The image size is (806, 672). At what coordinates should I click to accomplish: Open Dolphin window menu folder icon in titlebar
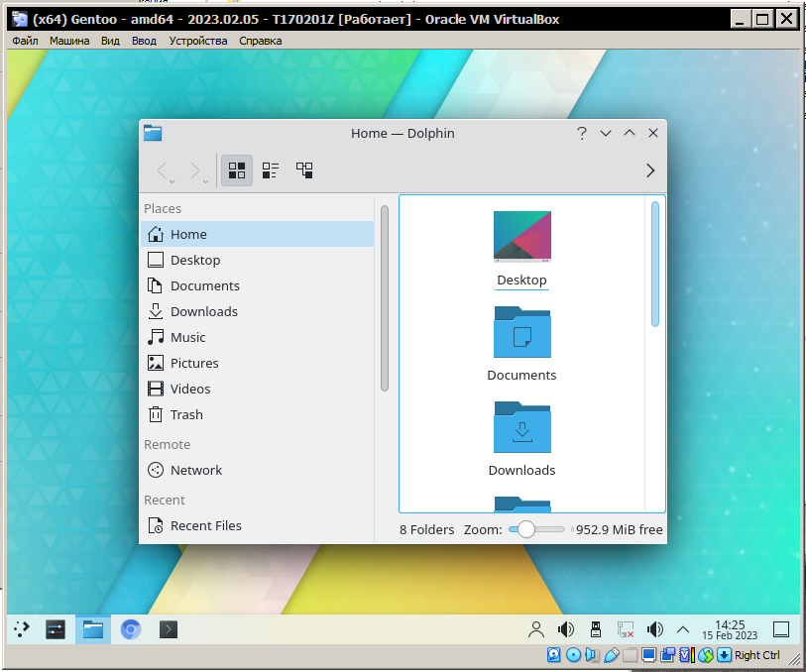pyautogui.click(x=153, y=133)
